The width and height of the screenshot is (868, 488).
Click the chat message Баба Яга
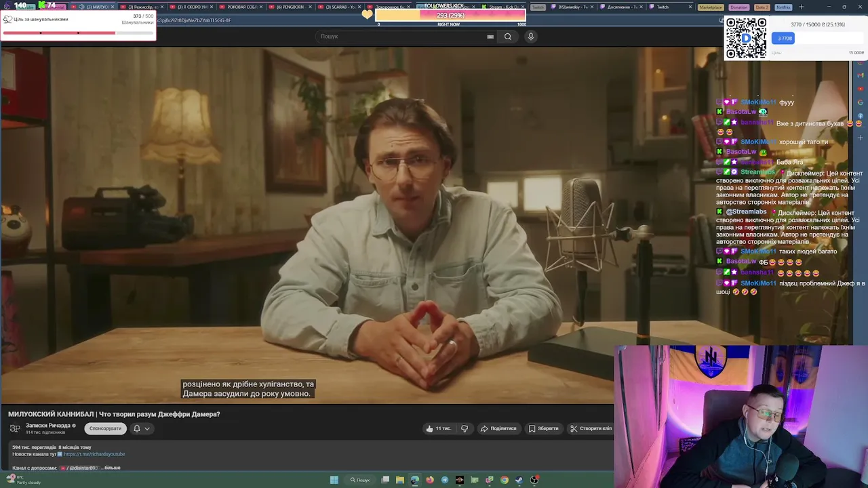(789, 162)
